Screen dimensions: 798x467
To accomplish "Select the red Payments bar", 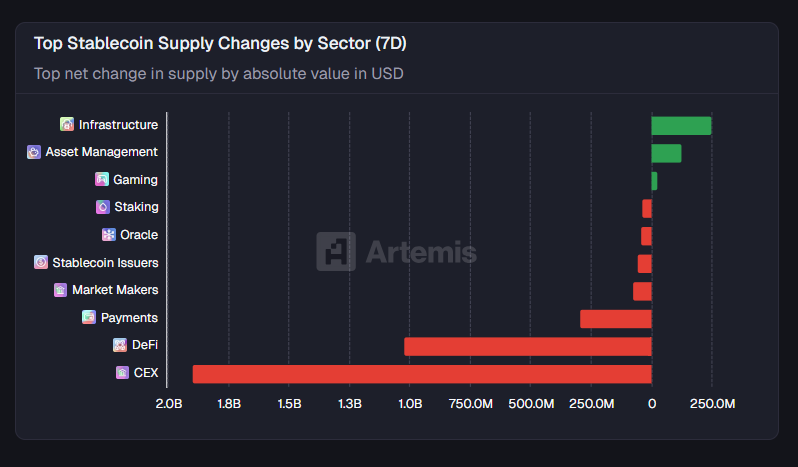I will point(615,319).
